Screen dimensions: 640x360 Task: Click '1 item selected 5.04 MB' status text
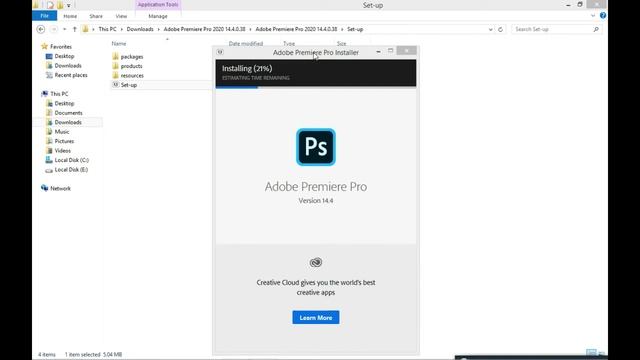coord(93,354)
